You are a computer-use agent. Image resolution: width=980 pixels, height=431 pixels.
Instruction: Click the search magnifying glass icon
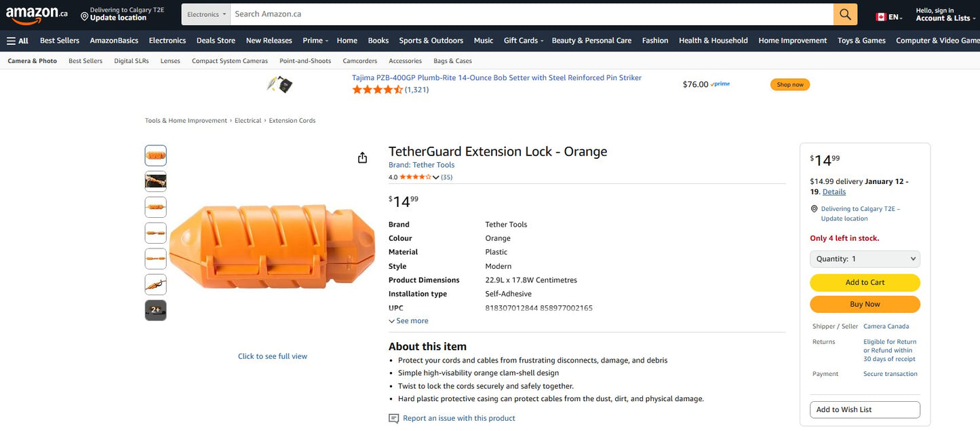click(844, 14)
